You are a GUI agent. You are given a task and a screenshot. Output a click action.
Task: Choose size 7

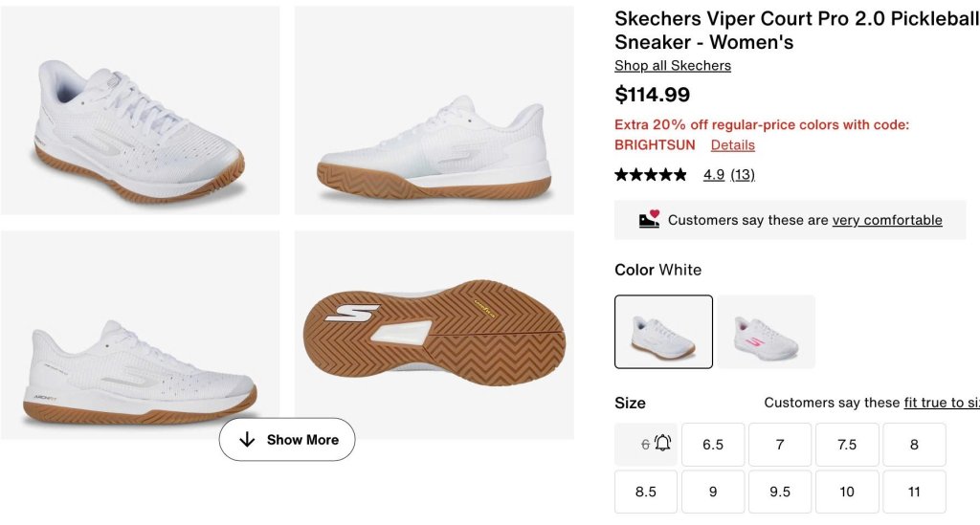point(780,445)
